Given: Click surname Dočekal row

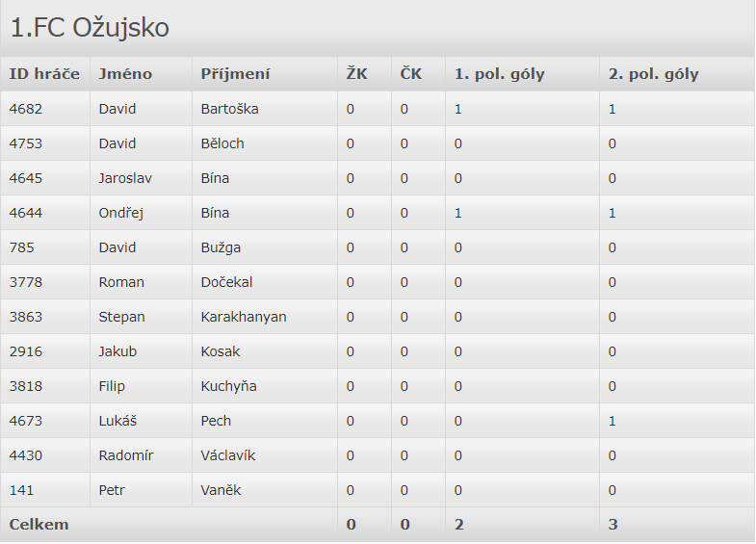Looking at the screenshot, I should (x=226, y=282).
